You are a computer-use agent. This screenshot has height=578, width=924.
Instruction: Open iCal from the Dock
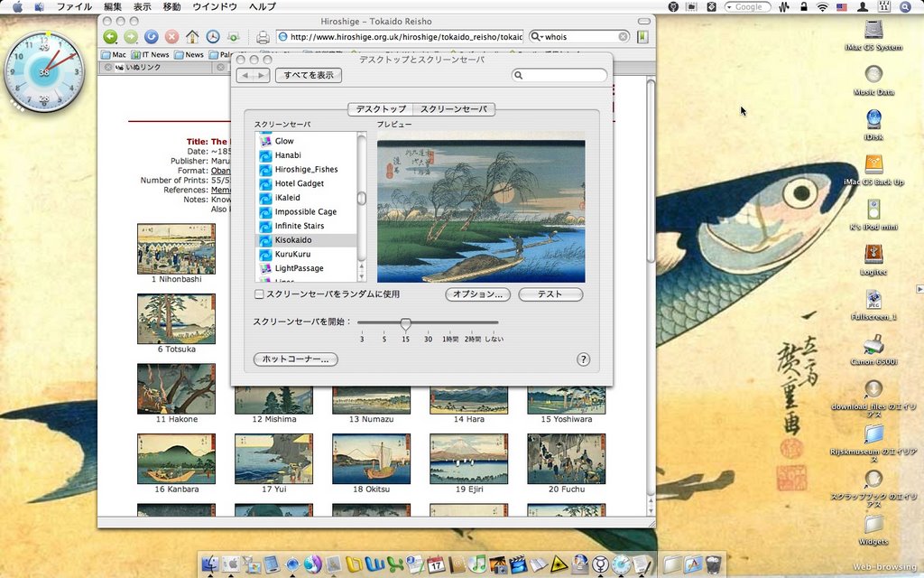pyautogui.click(x=436, y=564)
